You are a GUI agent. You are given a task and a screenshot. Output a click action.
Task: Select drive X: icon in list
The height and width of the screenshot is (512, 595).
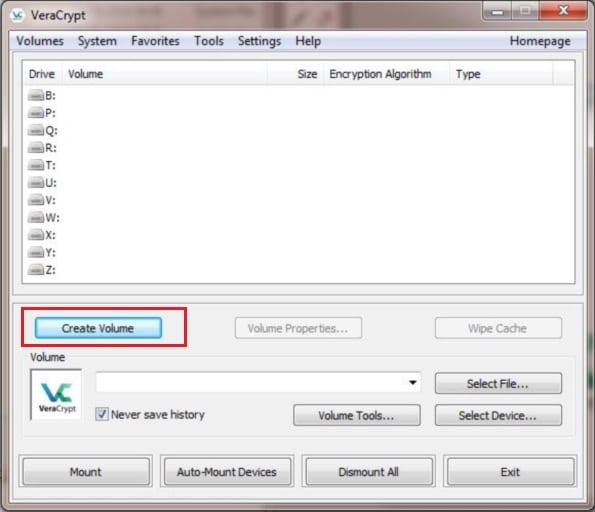(36, 235)
